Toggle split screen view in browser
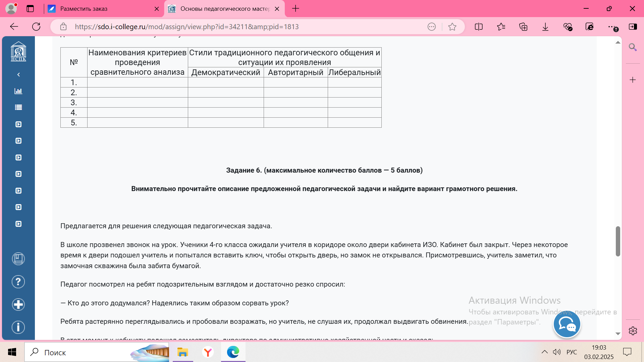 click(479, 27)
